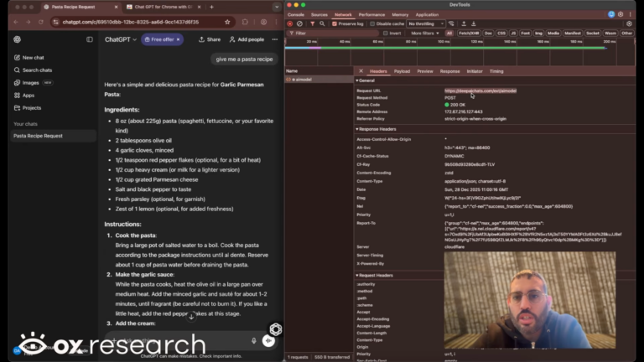Open network conditions wifi icon

(x=451, y=23)
